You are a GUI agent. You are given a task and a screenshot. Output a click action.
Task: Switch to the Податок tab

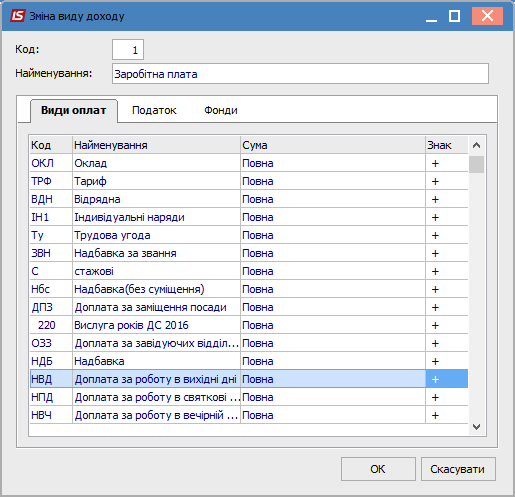click(154, 110)
